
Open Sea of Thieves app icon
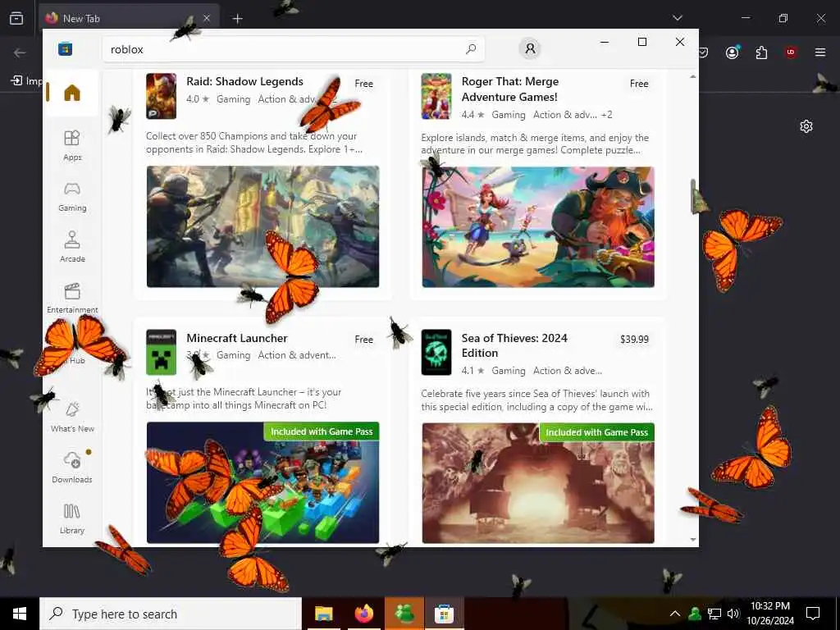pos(436,352)
